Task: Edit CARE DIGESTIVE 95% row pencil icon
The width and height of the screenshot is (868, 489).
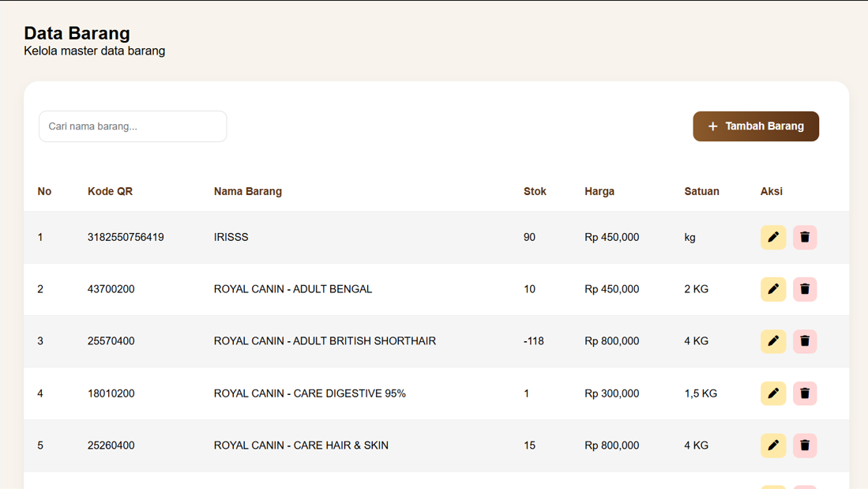Action: point(772,393)
